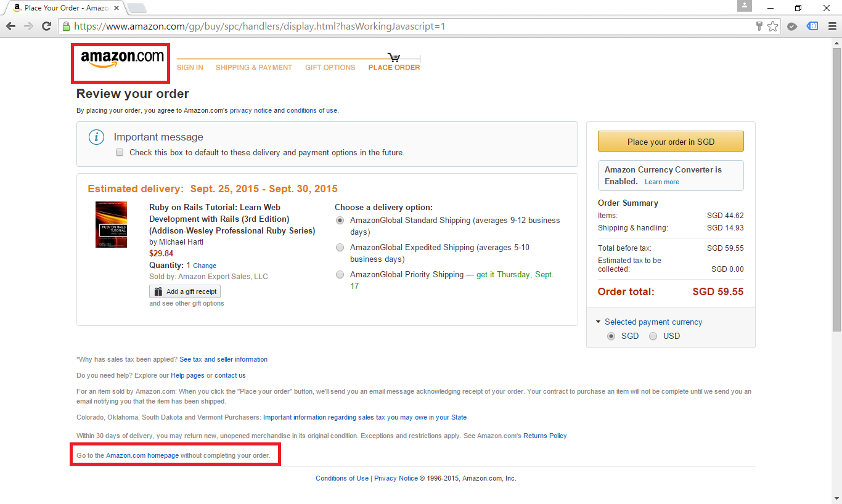Reload the page with refresh button
This screenshot has width=842, height=504.
(46, 26)
